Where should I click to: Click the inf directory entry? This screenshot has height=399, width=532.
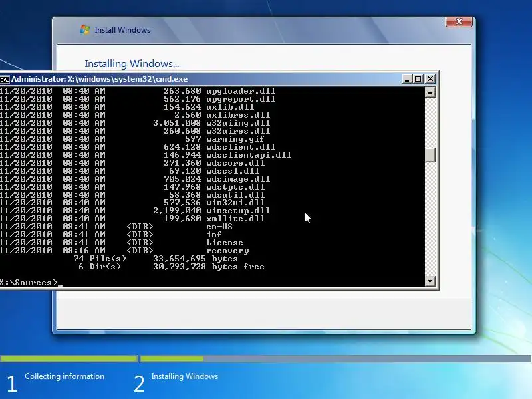(x=213, y=235)
